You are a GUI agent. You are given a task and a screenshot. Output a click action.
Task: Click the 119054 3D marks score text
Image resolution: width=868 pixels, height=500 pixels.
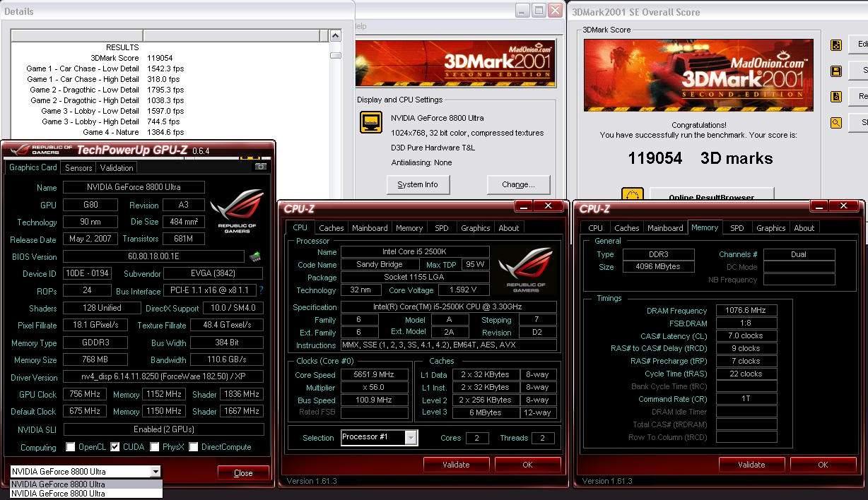(700, 158)
